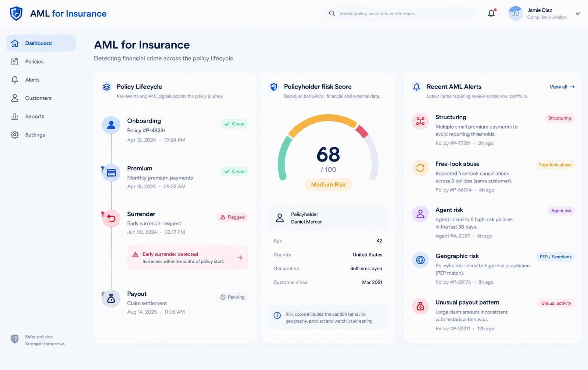The height and width of the screenshot is (370, 588).
Task: Click the search magnifier icon
Action: click(332, 14)
